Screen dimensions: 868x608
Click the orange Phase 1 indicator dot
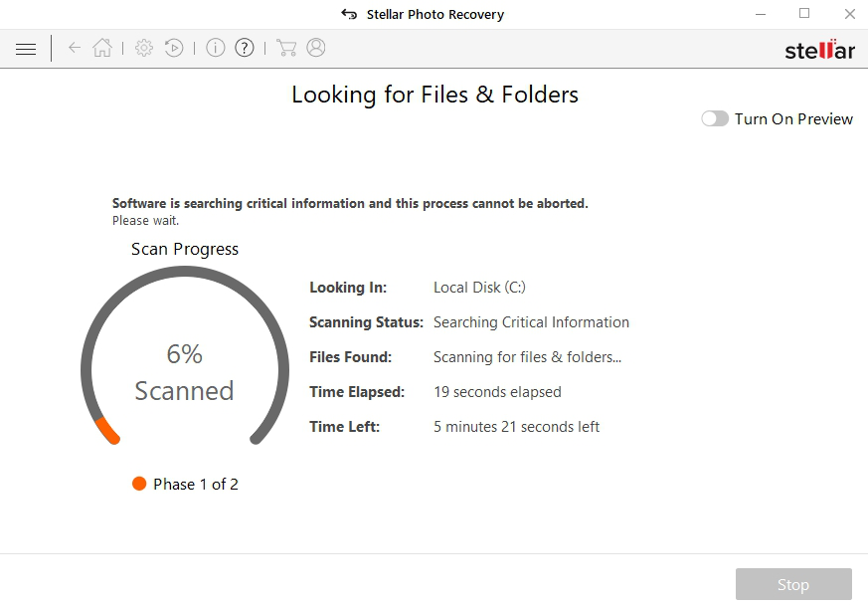point(139,484)
